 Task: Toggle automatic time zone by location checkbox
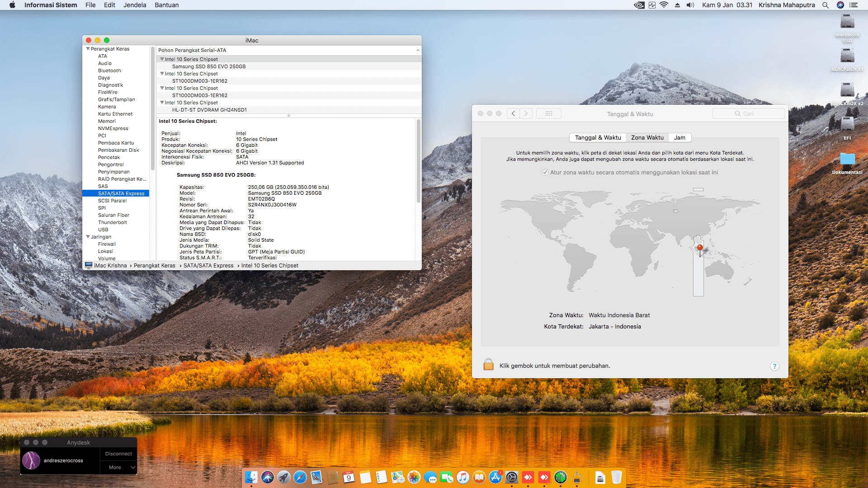[545, 172]
